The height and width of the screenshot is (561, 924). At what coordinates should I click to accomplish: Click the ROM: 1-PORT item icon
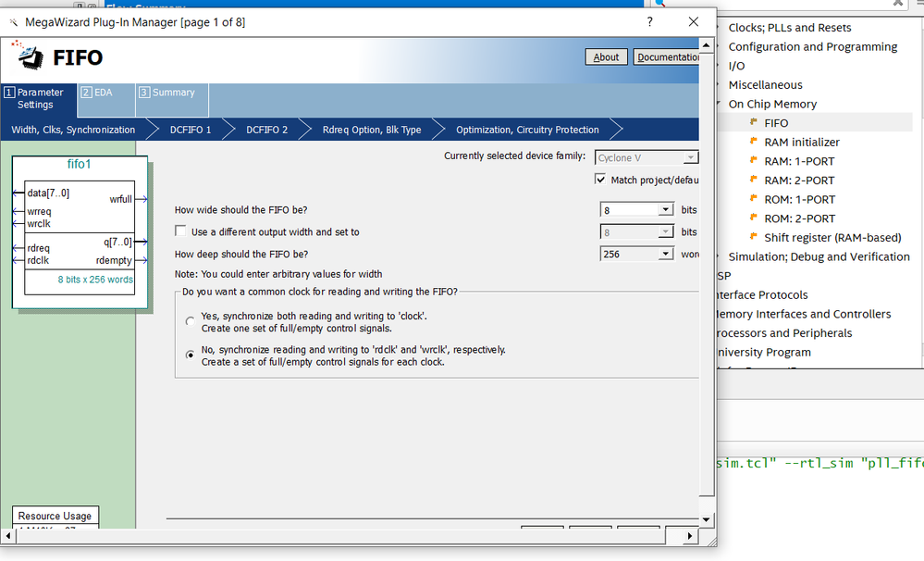pyautogui.click(x=753, y=197)
